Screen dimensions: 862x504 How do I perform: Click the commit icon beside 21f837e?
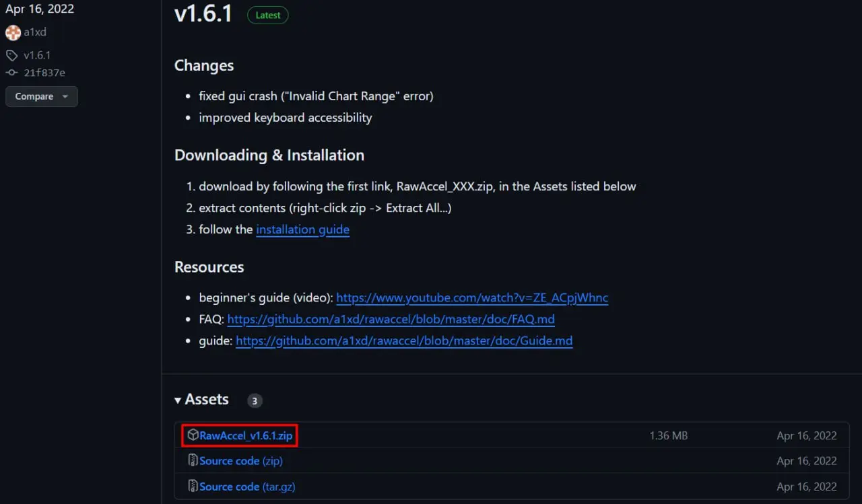coord(12,73)
